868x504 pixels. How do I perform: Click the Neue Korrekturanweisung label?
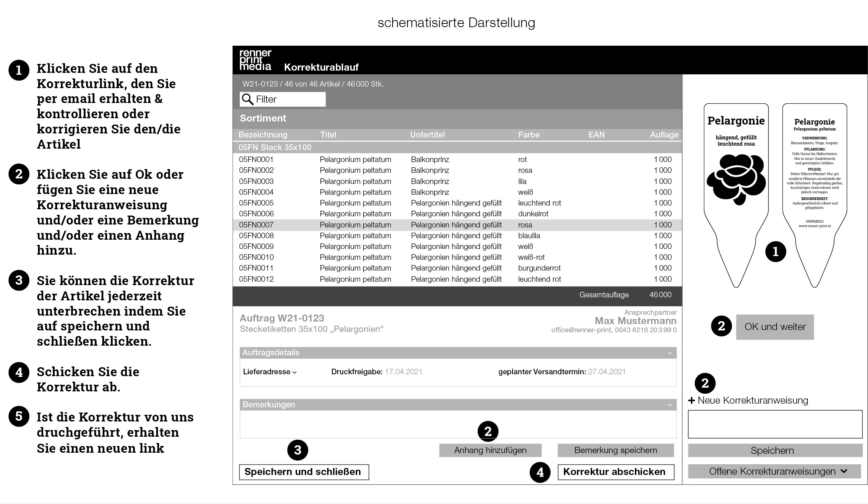(753, 400)
